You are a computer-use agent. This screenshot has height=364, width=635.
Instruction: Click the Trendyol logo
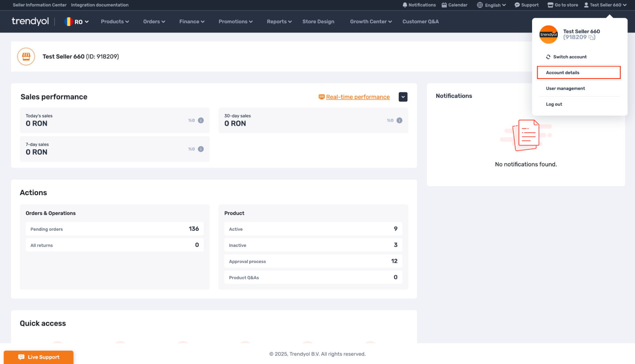pyautogui.click(x=30, y=21)
